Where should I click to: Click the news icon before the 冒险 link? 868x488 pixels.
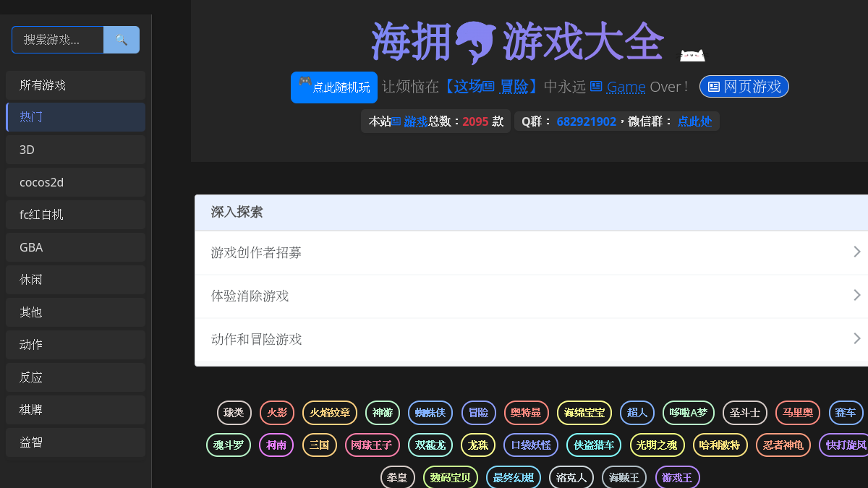(488, 86)
